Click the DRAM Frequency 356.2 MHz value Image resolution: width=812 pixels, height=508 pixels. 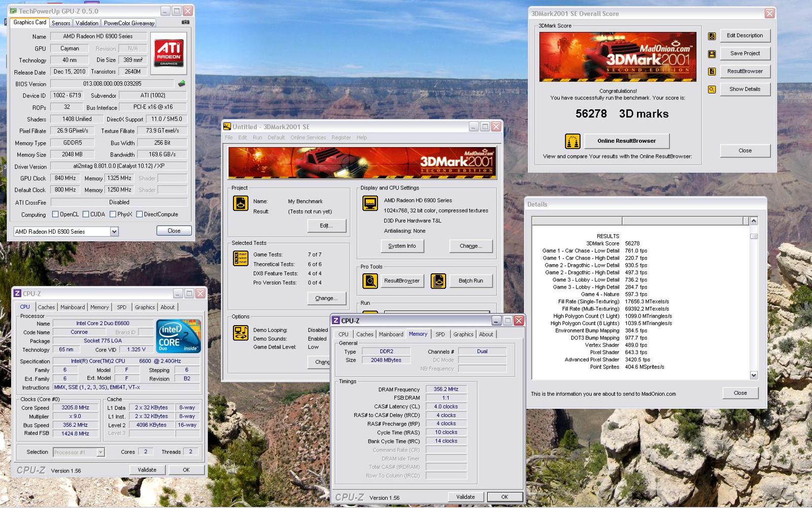pyautogui.click(x=446, y=389)
